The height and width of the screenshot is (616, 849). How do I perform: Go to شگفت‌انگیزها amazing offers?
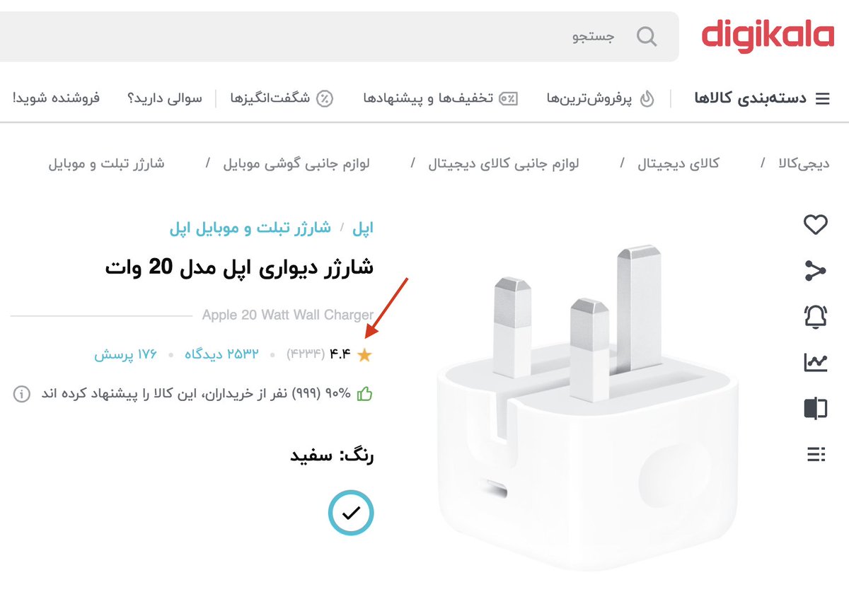[282, 98]
